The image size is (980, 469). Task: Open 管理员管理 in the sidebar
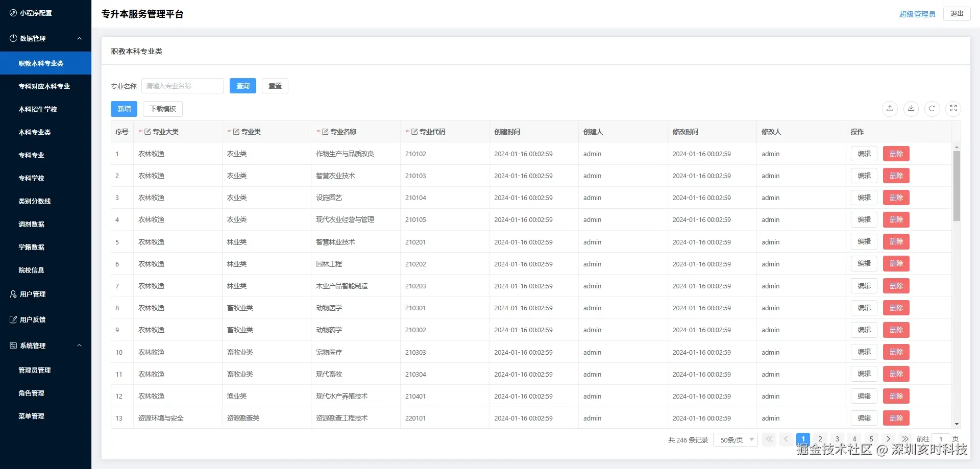pyautogui.click(x=45, y=370)
